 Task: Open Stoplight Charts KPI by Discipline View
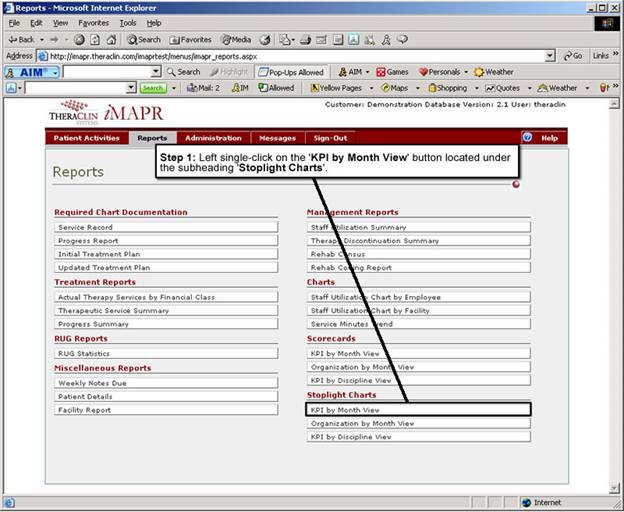coord(419,437)
